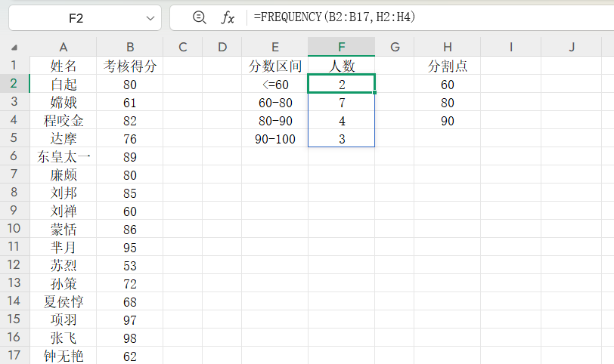The image size is (614, 364).
Task: Select the 分割点 header cell
Action: point(448,66)
